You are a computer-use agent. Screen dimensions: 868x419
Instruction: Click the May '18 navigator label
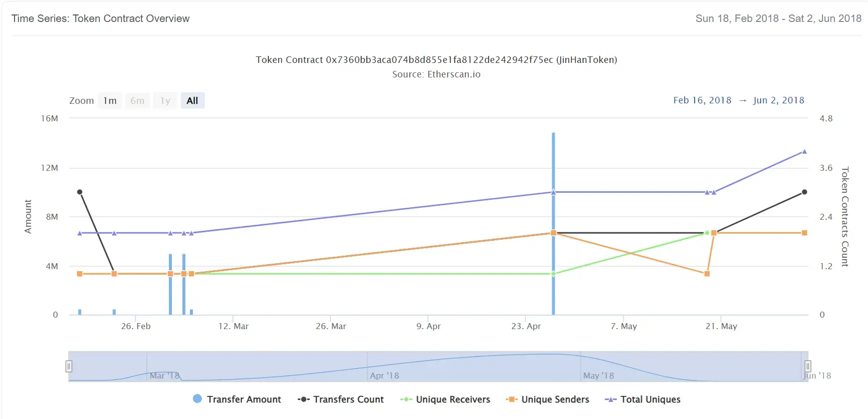(599, 376)
